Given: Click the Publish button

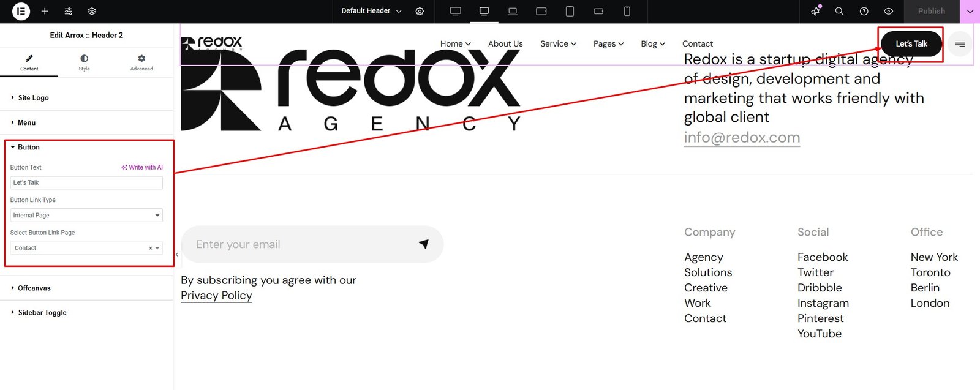Looking at the screenshot, I should coord(931,11).
